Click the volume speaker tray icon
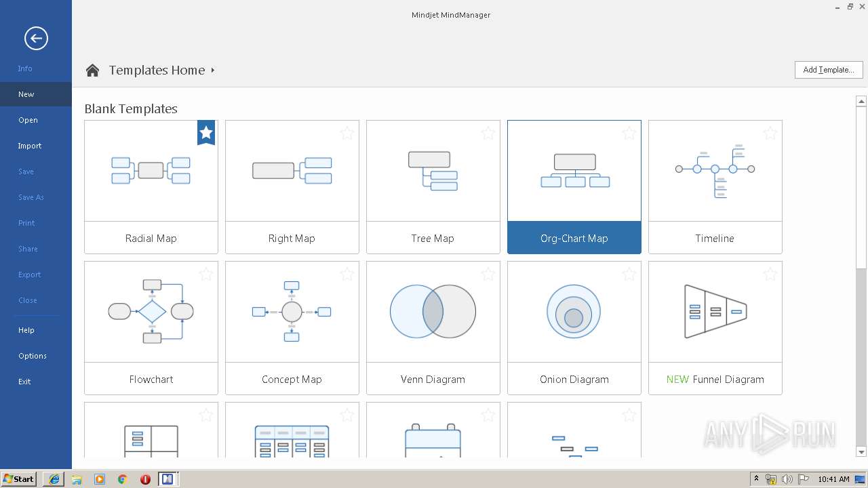This screenshot has height=488, width=868. pyautogui.click(x=787, y=479)
